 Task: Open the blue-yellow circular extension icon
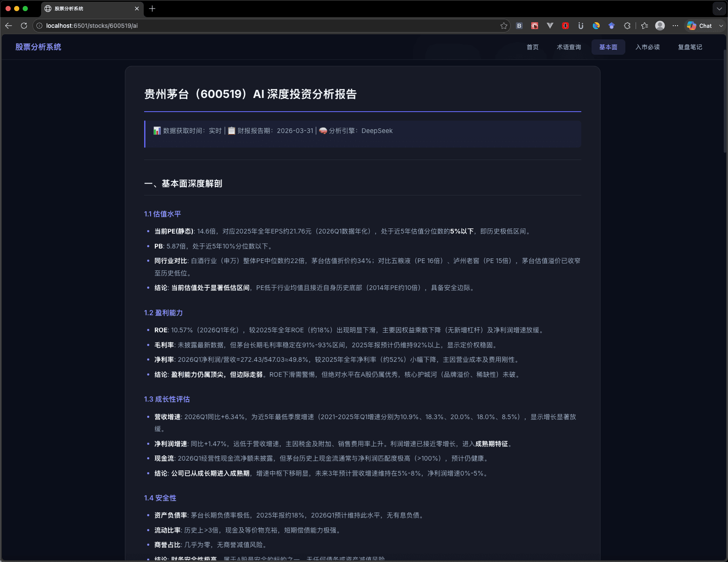596,26
